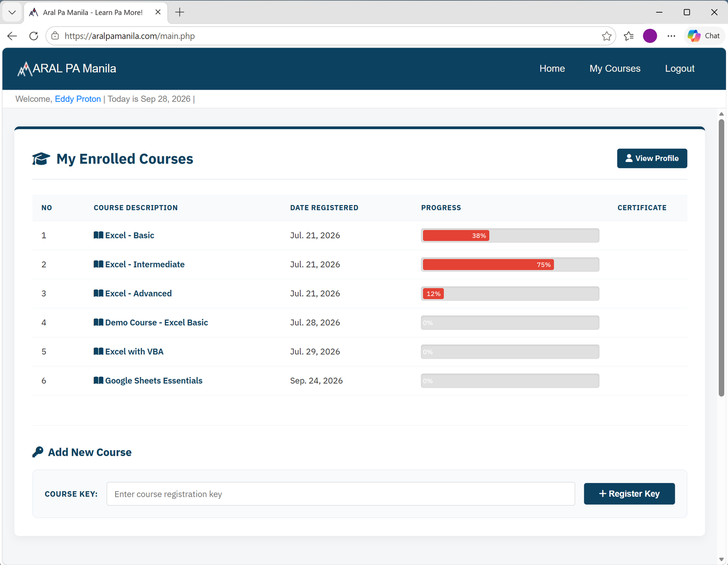Open the purple browser profile avatar

pyautogui.click(x=650, y=36)
